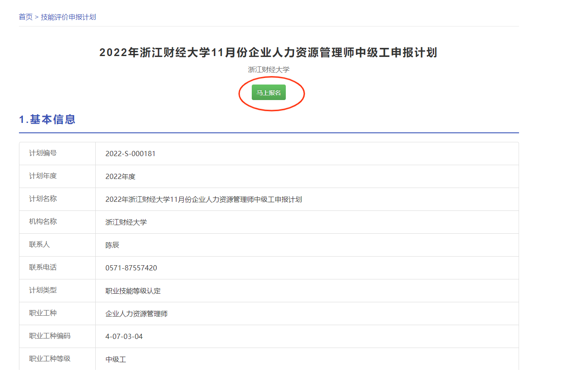Click the 首页 breadcrumb link

(x=25, y=17)
